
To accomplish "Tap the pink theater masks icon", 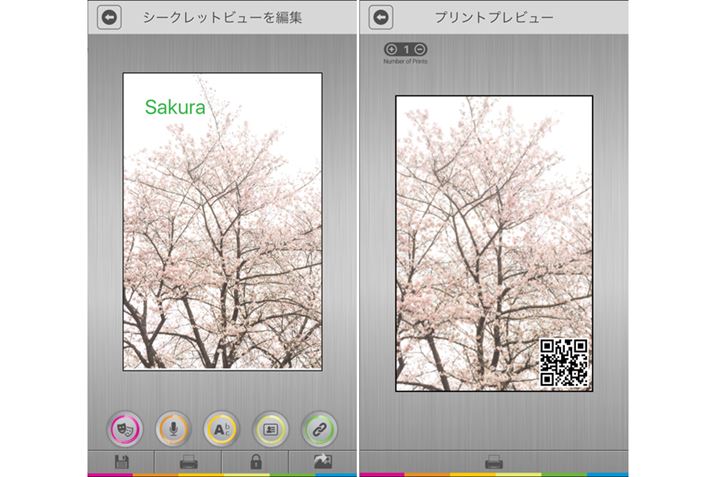I will pos(125,429).
